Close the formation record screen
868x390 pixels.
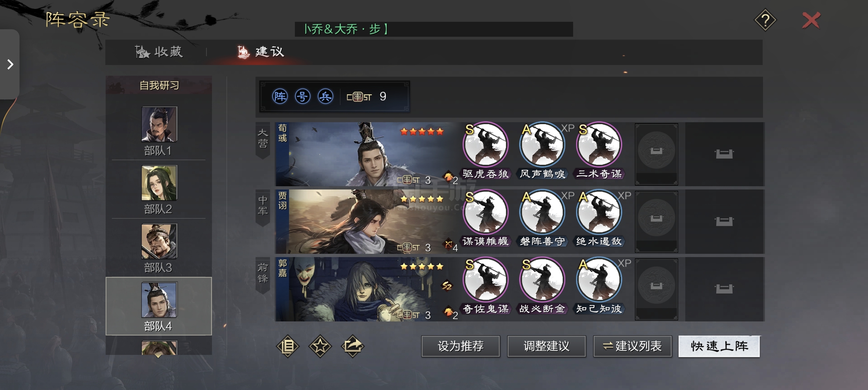811,20
